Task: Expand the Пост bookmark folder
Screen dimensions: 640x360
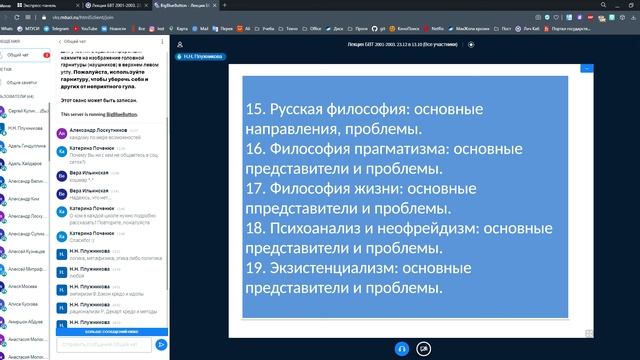Action: pos(502,29)
